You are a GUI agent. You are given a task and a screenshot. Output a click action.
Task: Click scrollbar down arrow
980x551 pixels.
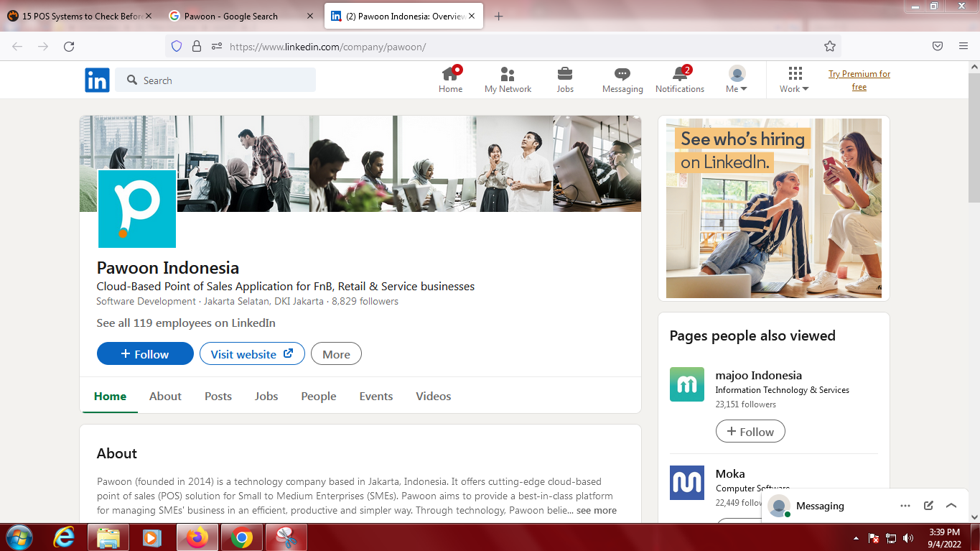tap(974, 517)
